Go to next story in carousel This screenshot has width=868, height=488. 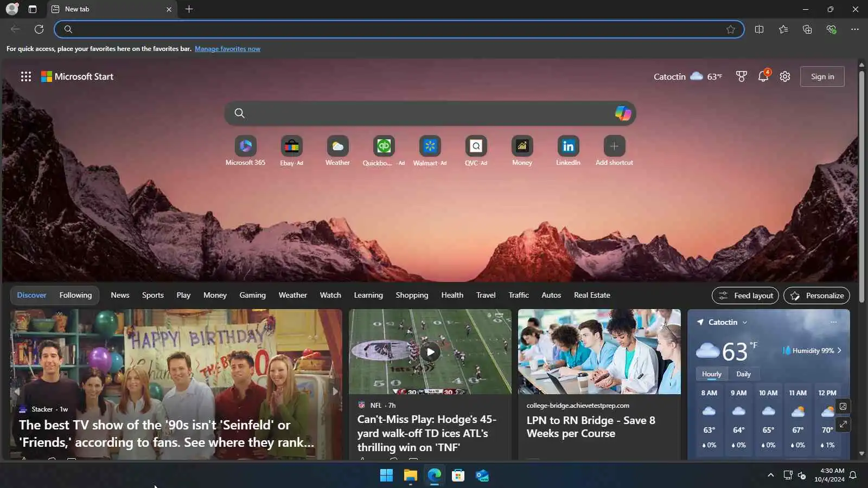pos(335,391)
